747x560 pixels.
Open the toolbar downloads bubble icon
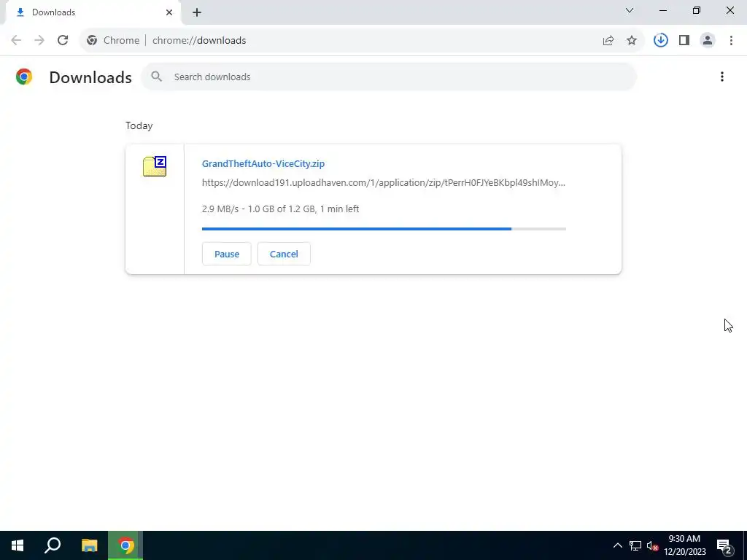pos(661,41)
